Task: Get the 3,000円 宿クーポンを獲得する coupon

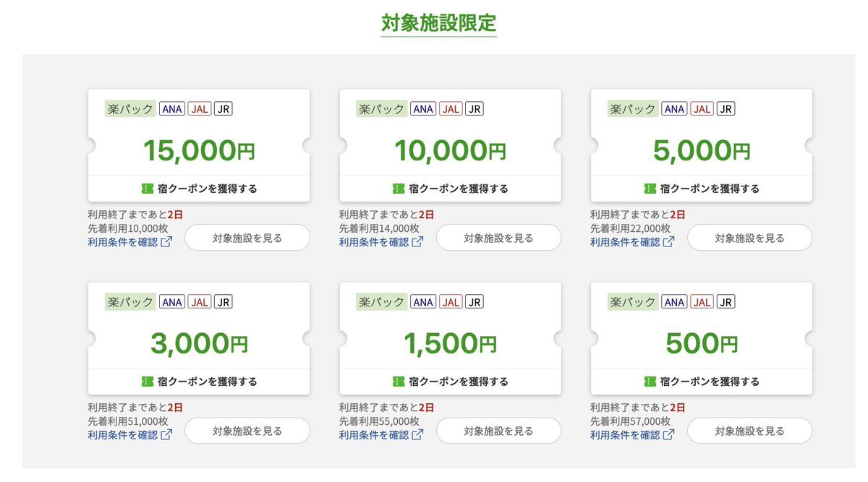Action: coord(199,382)
